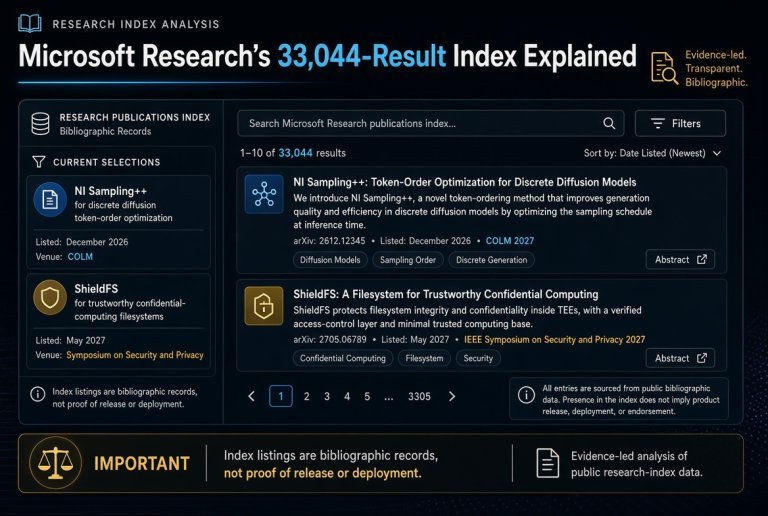Open sidebar Symposium on Security and Privacy link
The image size is (768, 516).
tap(135, 355)
